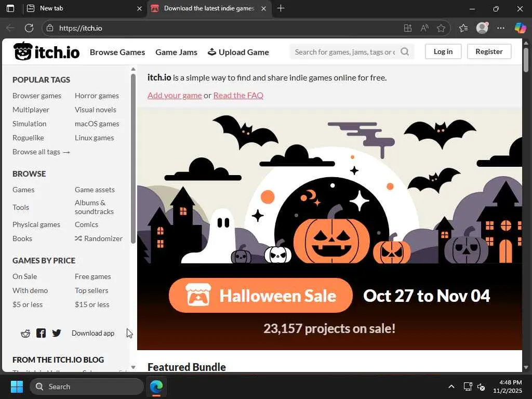Click the search magnifier icon in site header

point(404,51)
